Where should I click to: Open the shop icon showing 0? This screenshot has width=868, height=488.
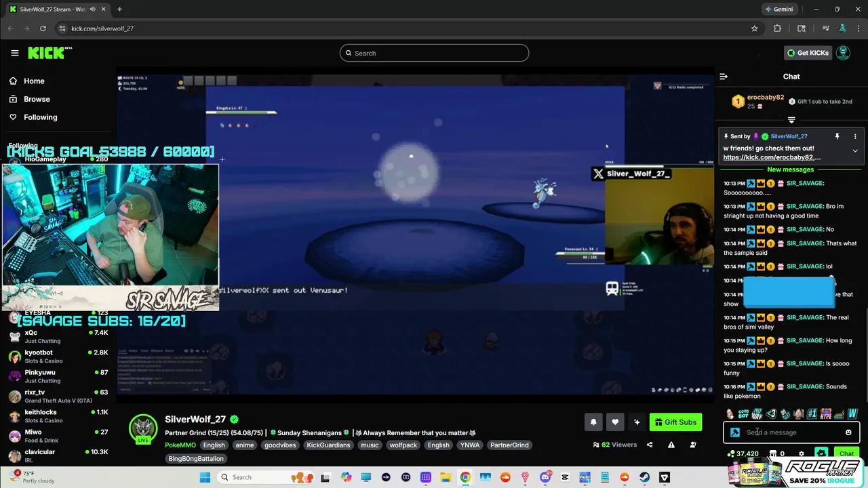tap(777, 453)
